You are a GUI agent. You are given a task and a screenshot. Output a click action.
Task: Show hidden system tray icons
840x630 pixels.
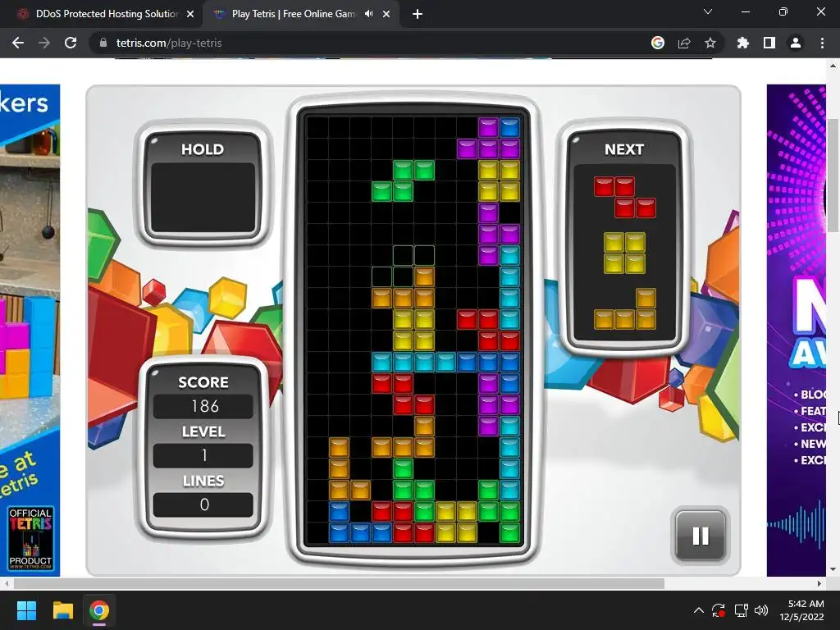pyautogui.click(x=699, y=610)
